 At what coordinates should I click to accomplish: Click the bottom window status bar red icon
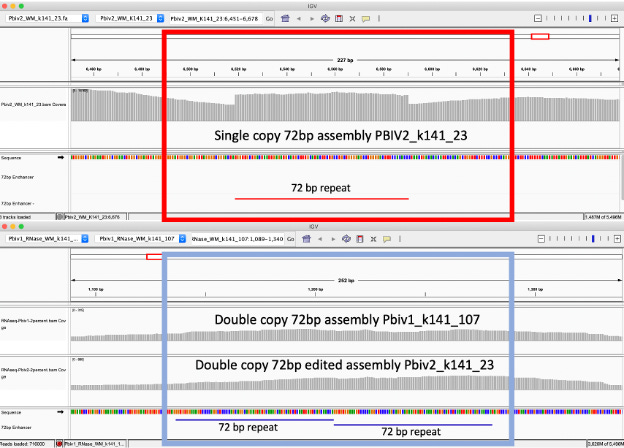pyautogui.click(x=59, y=443)
